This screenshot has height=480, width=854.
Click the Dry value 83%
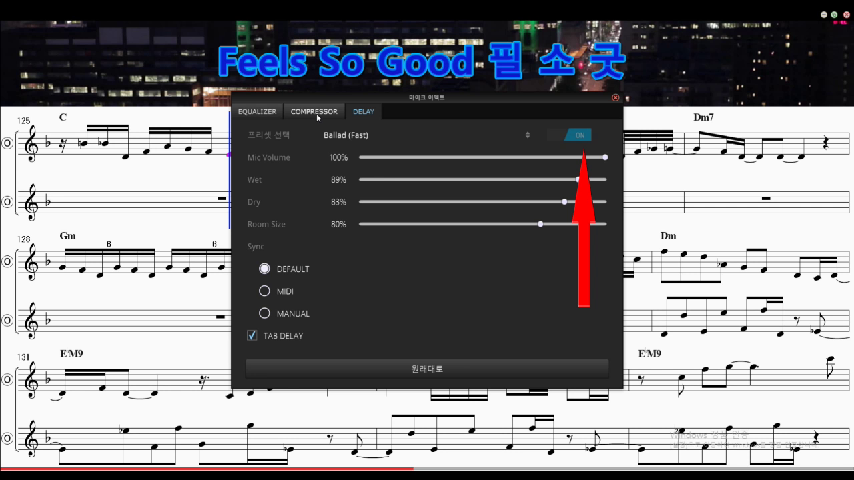tap(339, 202)
